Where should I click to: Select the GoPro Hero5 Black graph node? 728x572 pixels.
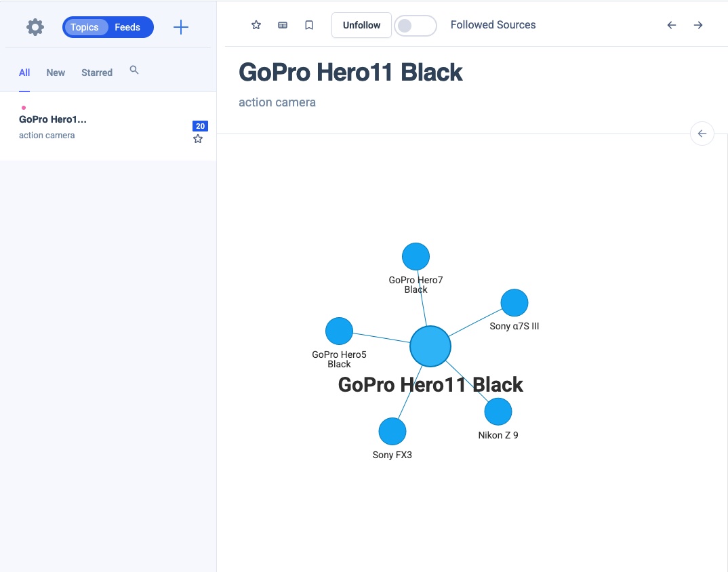(x=340, y=331)
